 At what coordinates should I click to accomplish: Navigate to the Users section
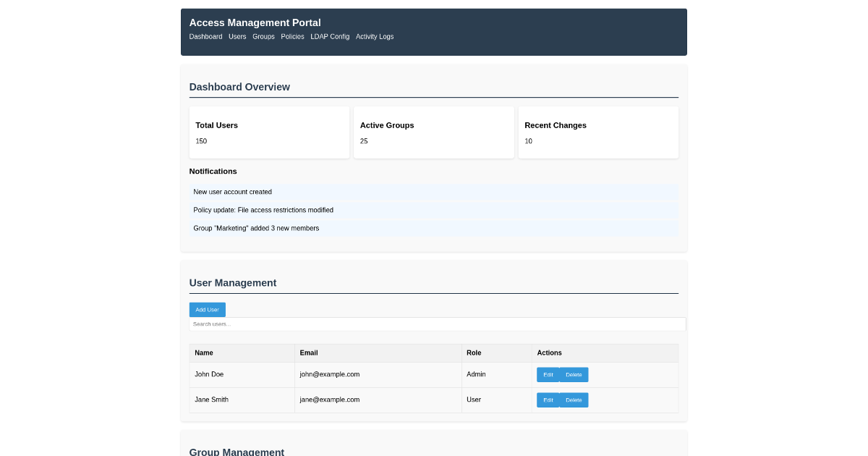pos(237,36)
